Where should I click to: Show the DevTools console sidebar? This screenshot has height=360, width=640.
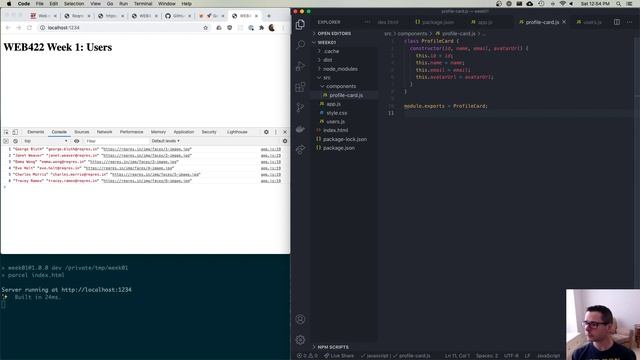pyautogui.click(x=6, y=141)
